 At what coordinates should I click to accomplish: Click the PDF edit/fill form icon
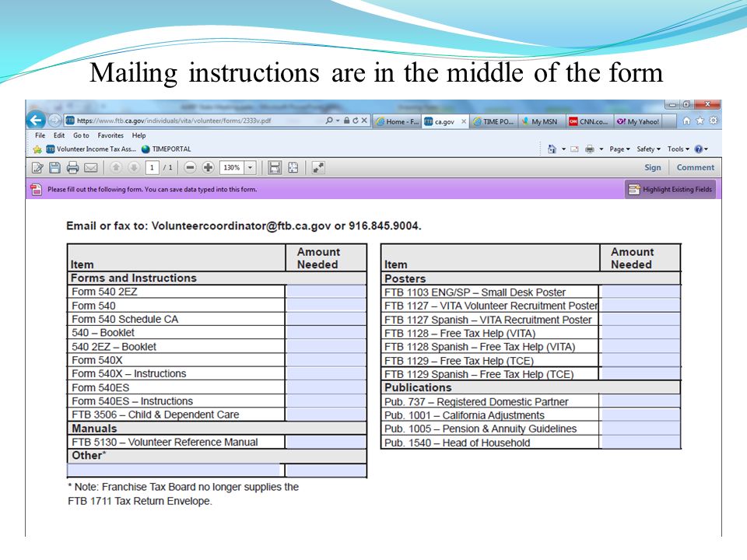37,168
